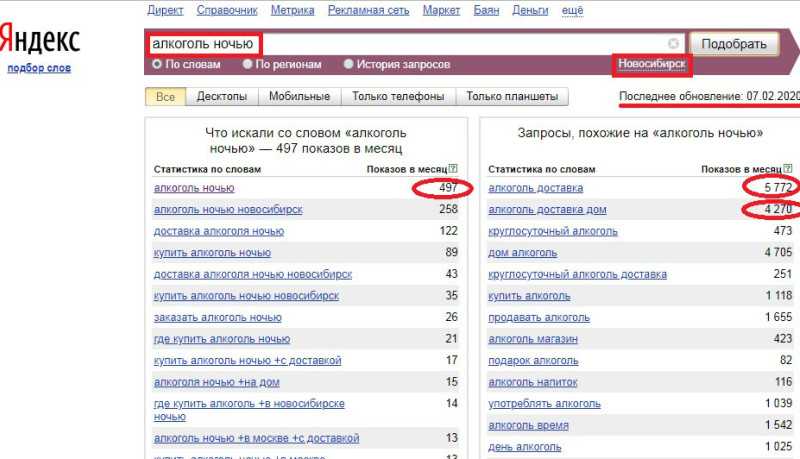Open the Новосибирск region selector
800x459 pixels.
[x=652, y=64]
